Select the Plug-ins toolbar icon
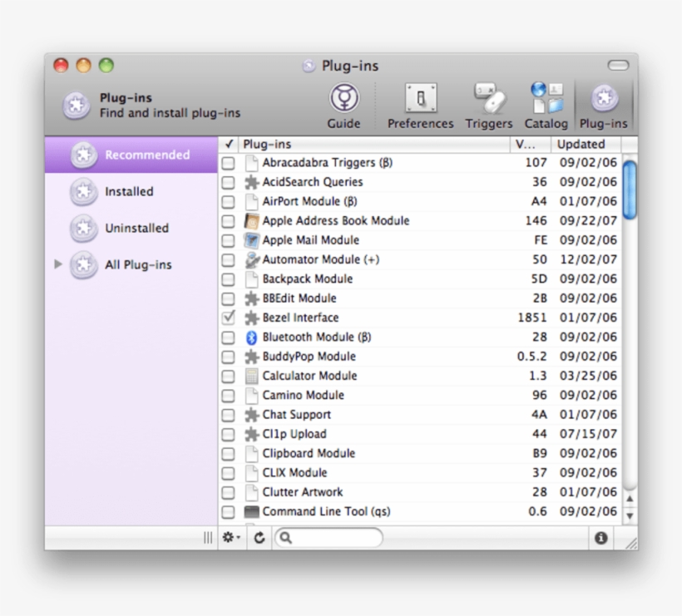The height and width of the screenshot is (616, 682). 603,97
